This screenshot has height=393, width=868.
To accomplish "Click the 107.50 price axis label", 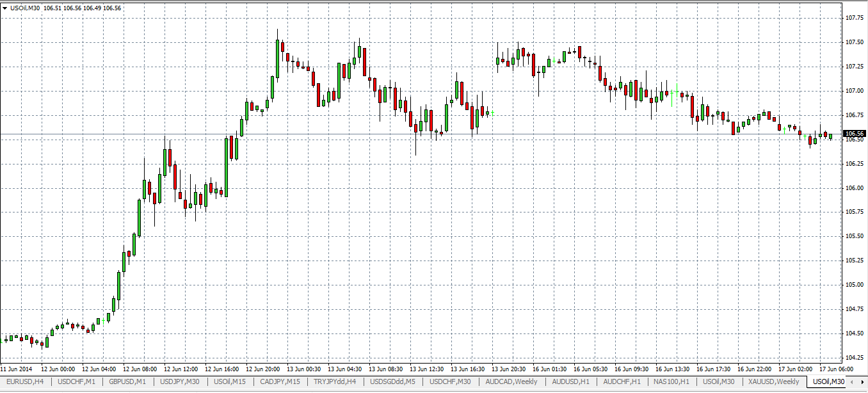I will pyautogui.click(x=854, y=42).
